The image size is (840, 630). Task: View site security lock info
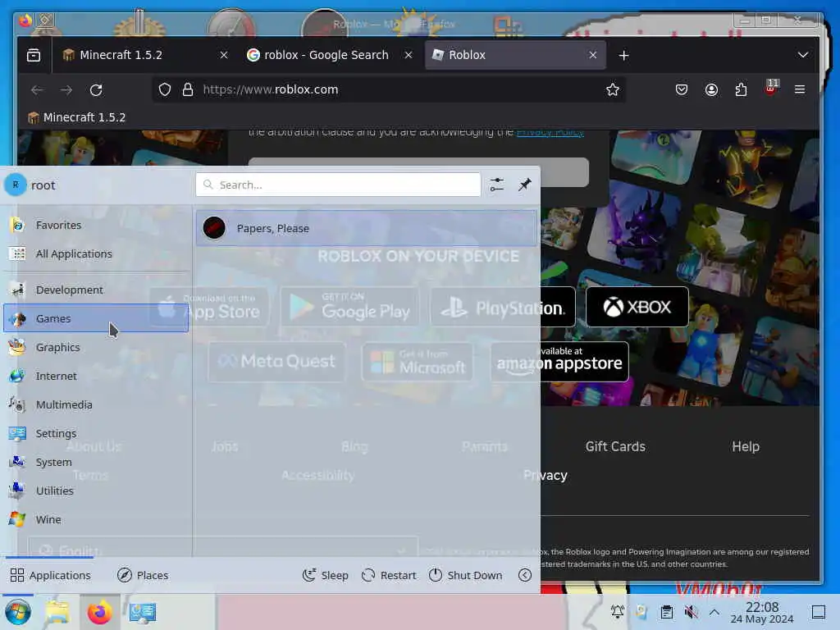click(188, 89)
